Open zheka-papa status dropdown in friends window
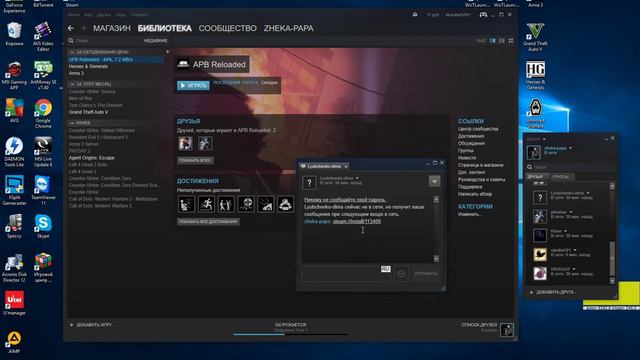The width and height of the screenshot is (640, 360). (x=570, y=148)
